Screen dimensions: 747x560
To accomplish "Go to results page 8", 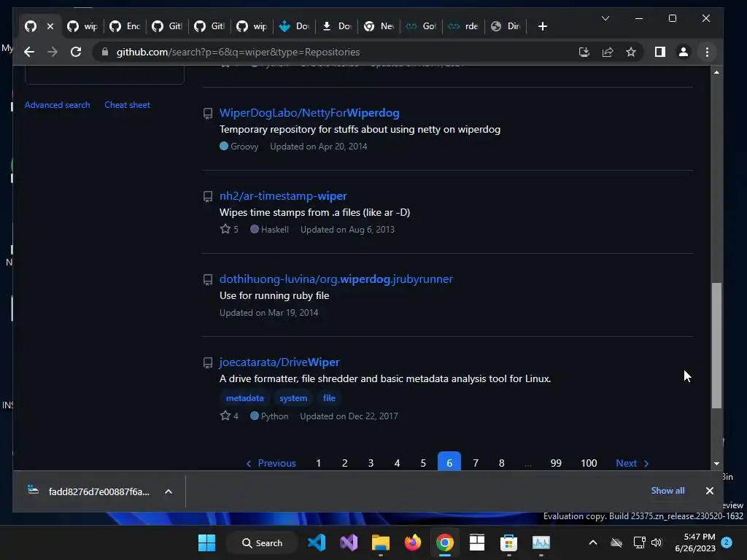I will [502, 463].
